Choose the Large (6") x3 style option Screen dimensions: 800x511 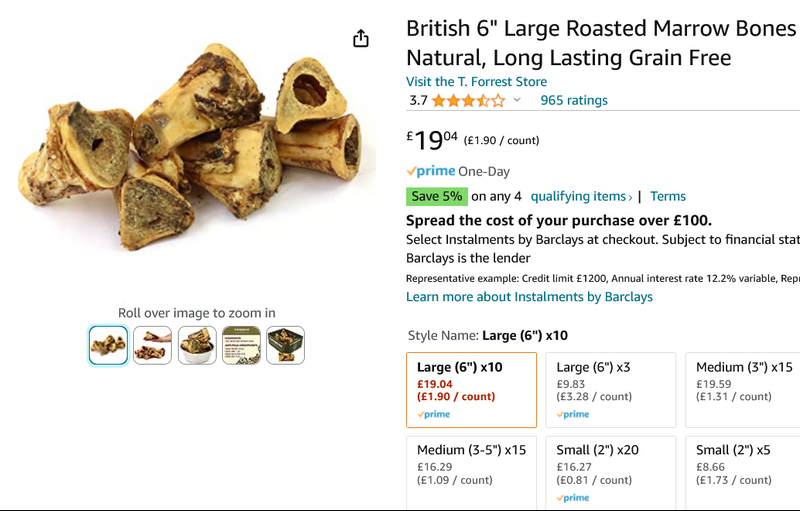click(611, 389)
